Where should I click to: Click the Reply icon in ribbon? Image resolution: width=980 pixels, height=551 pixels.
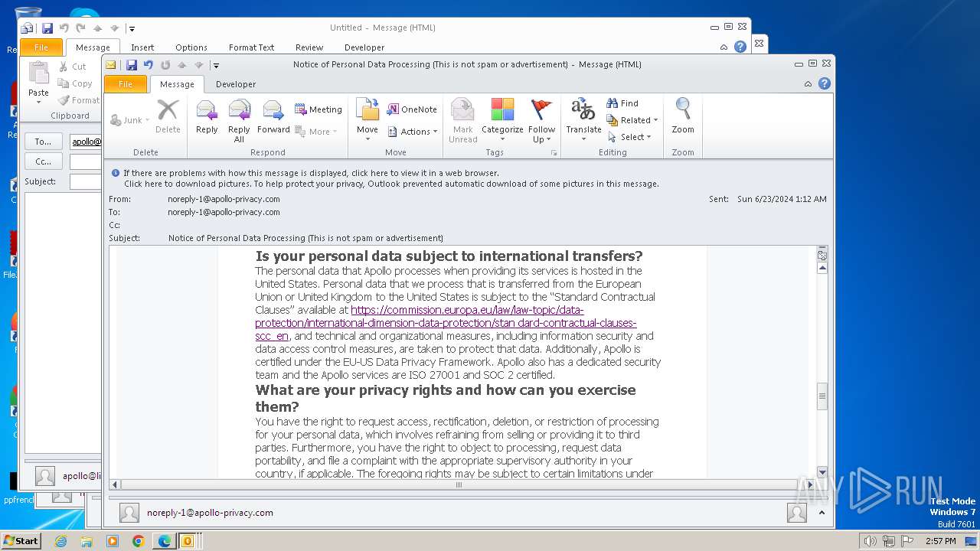tap(207, 118)
